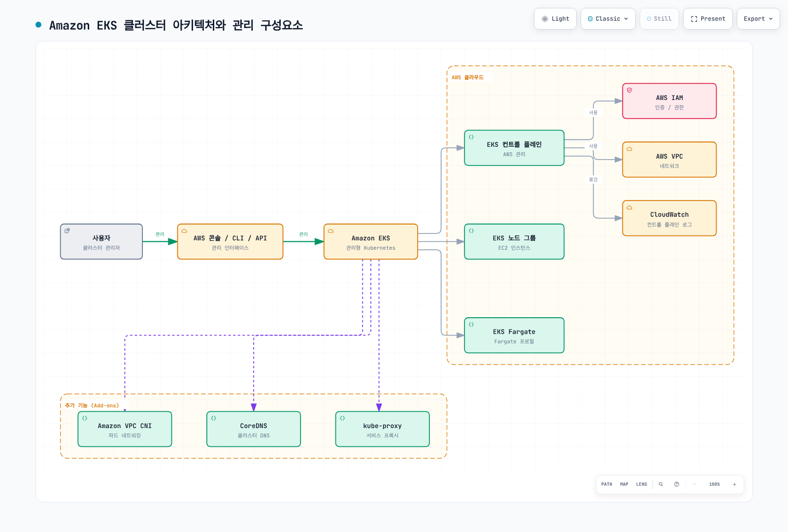Select the CoreDNS node
Screen dimensions: 788x532
tap(254, 429)
